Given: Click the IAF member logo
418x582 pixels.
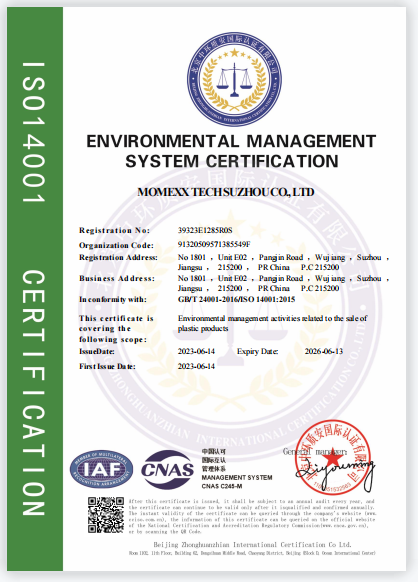Looking at the screenshot, I should [101, 470].
